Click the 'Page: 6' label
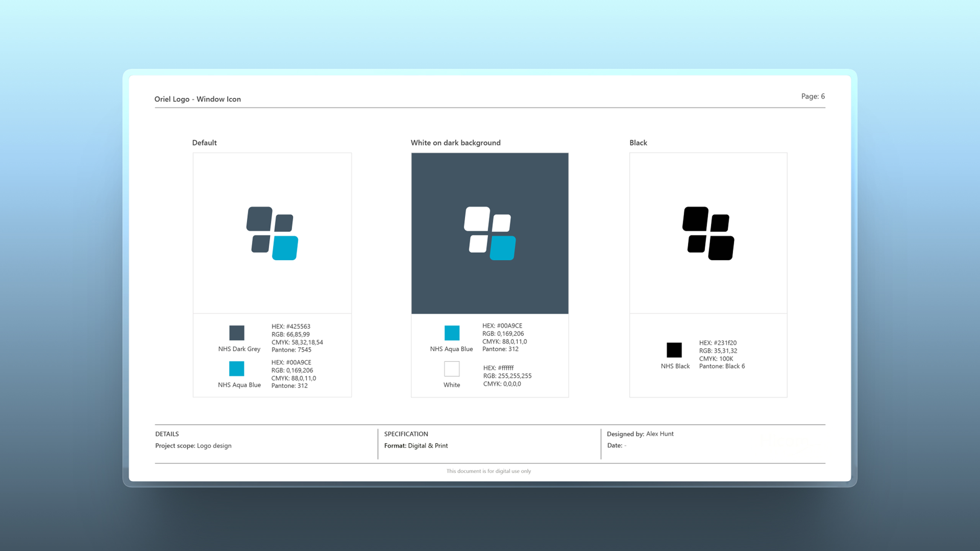The width and height of the screenshot is (980, 551). click(x=813, y=96)
